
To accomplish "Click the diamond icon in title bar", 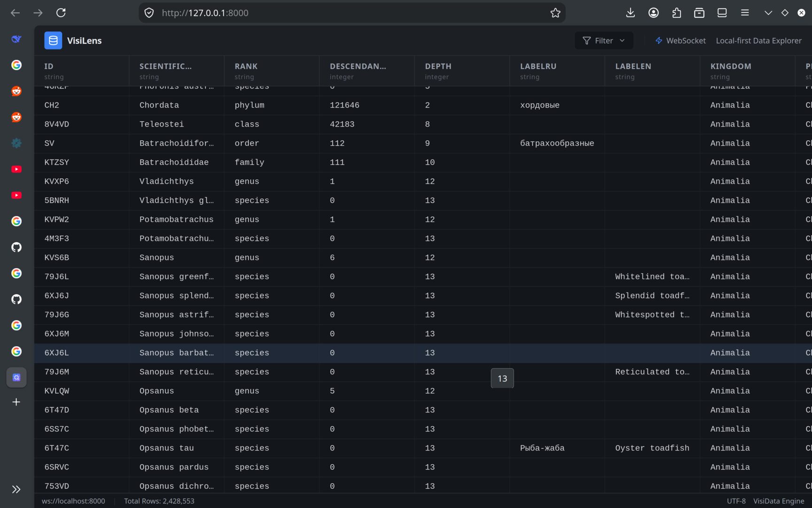I will (x=785, y=13).
